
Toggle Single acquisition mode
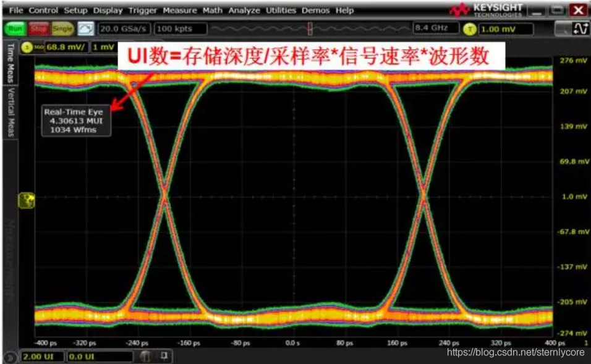point(62,28)
